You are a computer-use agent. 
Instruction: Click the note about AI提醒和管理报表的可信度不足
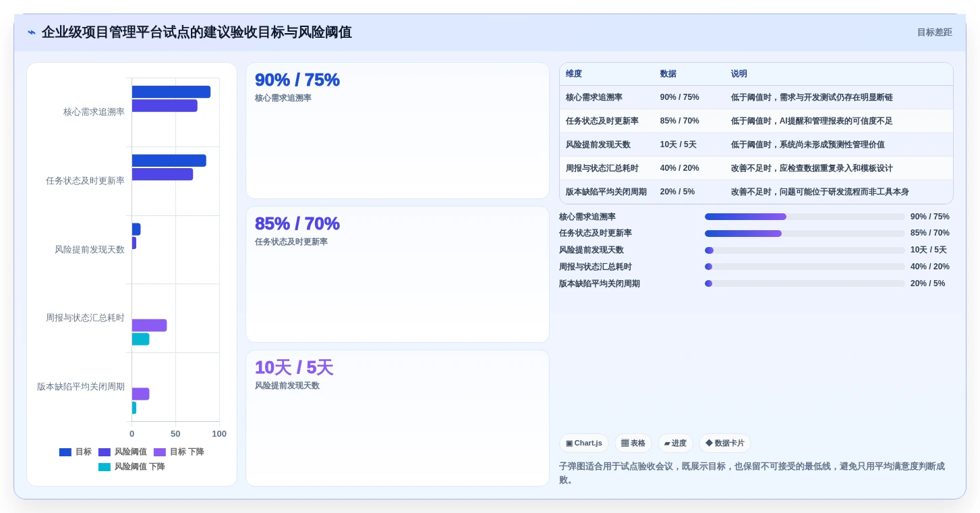(836, 121)
